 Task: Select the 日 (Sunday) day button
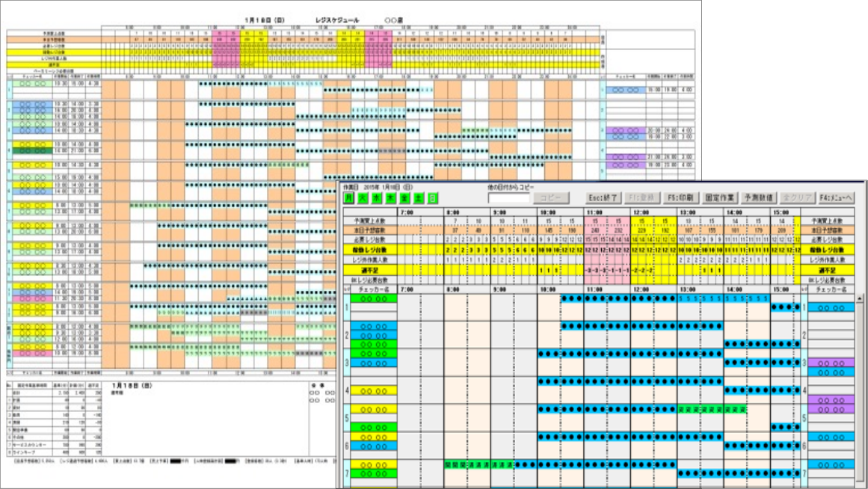point(432,197)
